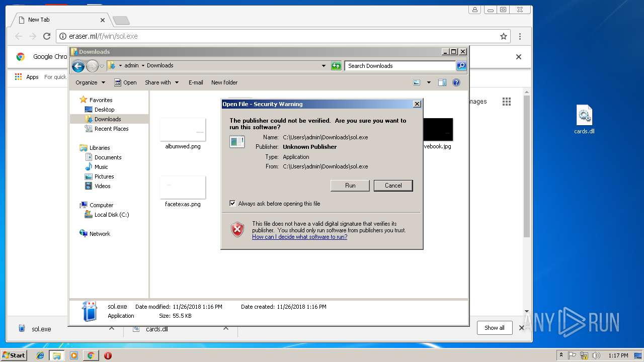Open the Apps shortcut in bookmarks bar
This screenshot has width=644, height=362.
pyautogui.click(x=27, y=77)
